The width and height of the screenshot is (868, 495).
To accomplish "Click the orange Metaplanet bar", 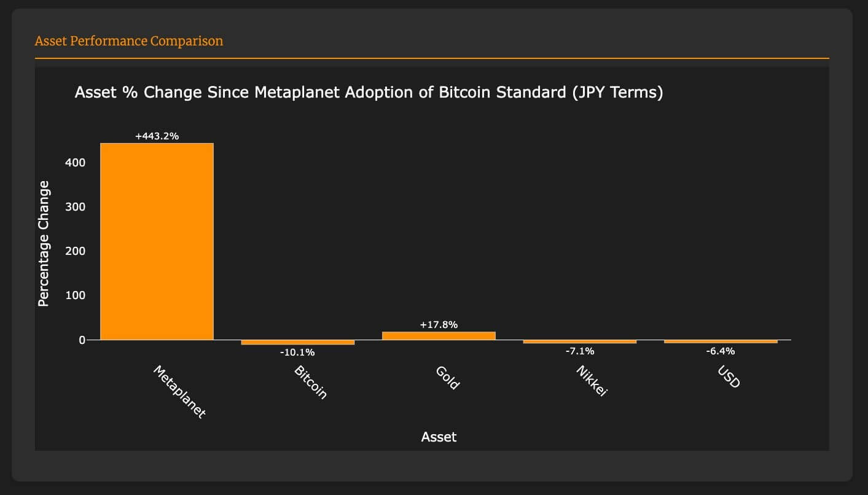I will [157, 241].
